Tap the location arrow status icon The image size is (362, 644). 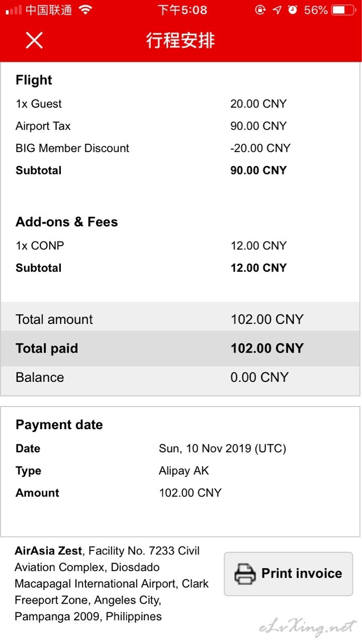(277, 10)
